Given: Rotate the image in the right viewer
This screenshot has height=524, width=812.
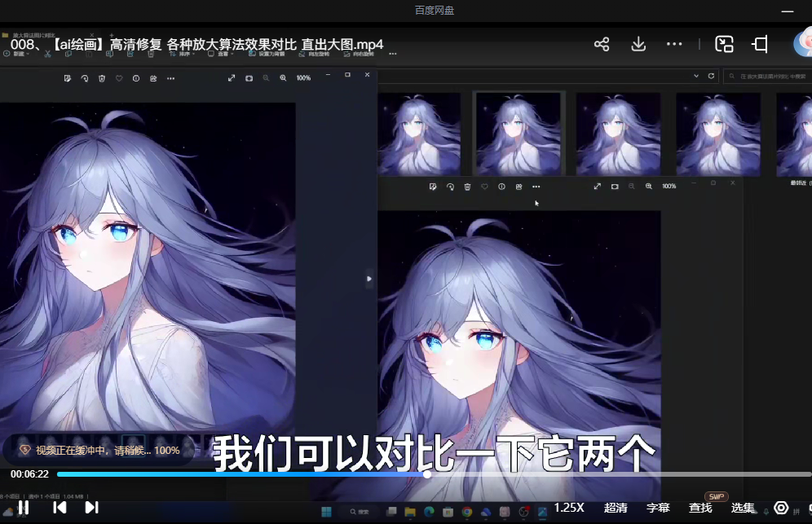Looking at the screenshot, I should tap(450, 187).
